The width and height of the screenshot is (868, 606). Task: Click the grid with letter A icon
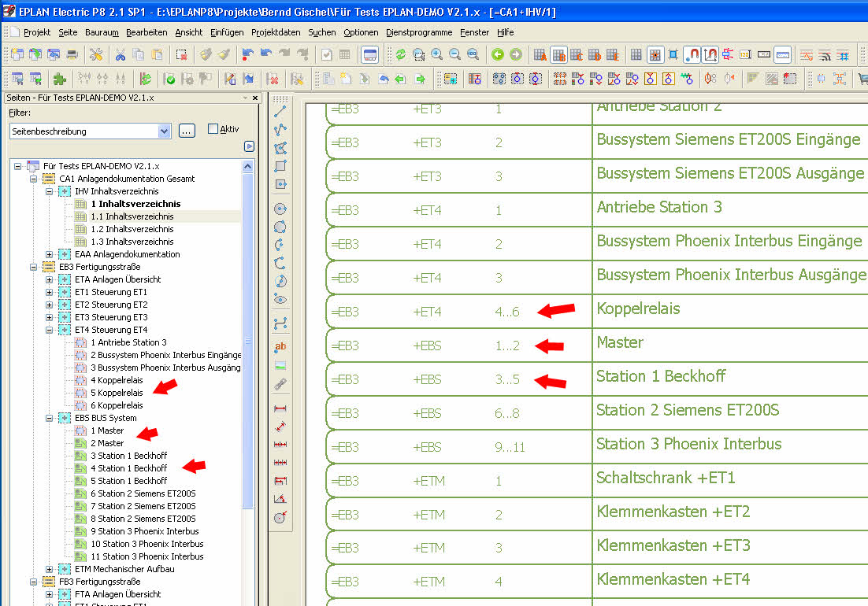click(540, 55)
